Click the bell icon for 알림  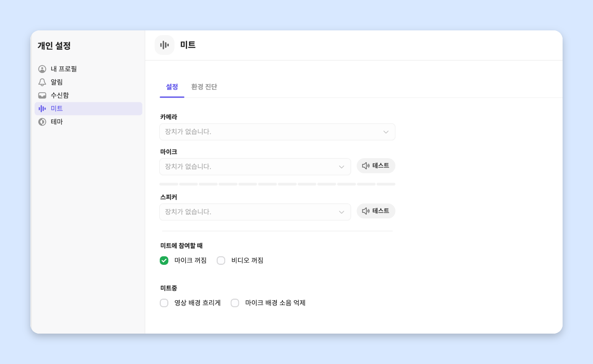click(x=42, y=82)
